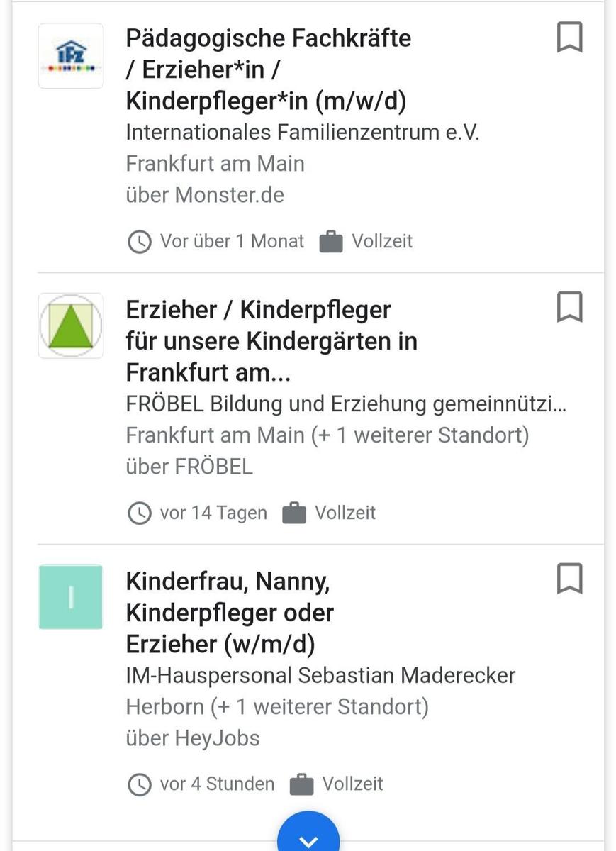Image resolution: width=616 pixels, height=851 pixels.
Task: Click 'Frankfurt am Main (+ 1 weiterer Standort)' location
Action: point(327,435)
